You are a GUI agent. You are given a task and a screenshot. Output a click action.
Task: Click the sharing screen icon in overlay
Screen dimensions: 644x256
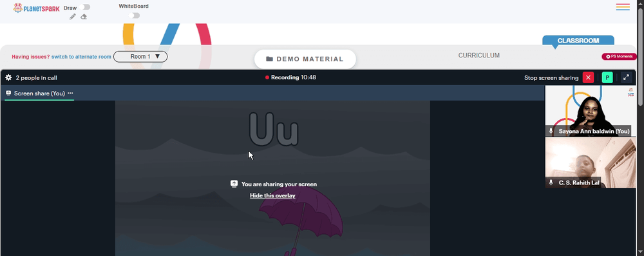coord(234,184)
